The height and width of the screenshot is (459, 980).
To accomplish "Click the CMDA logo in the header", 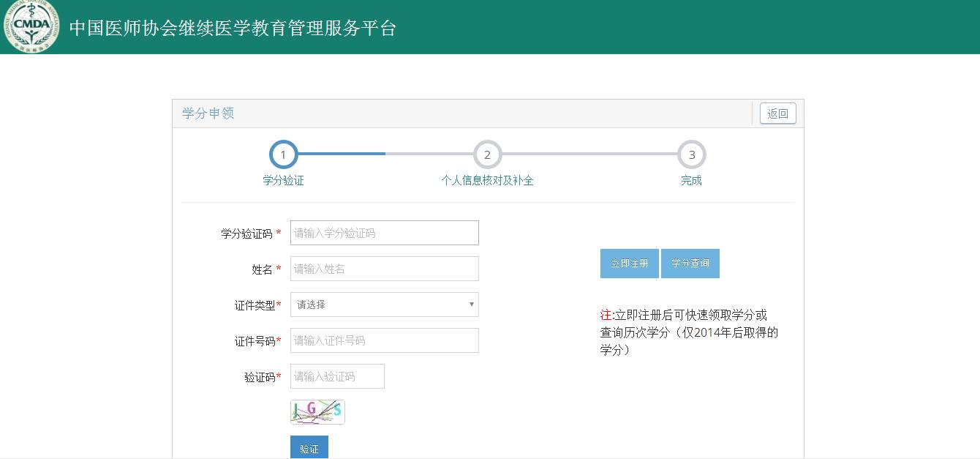I will (x=31, y=26).
